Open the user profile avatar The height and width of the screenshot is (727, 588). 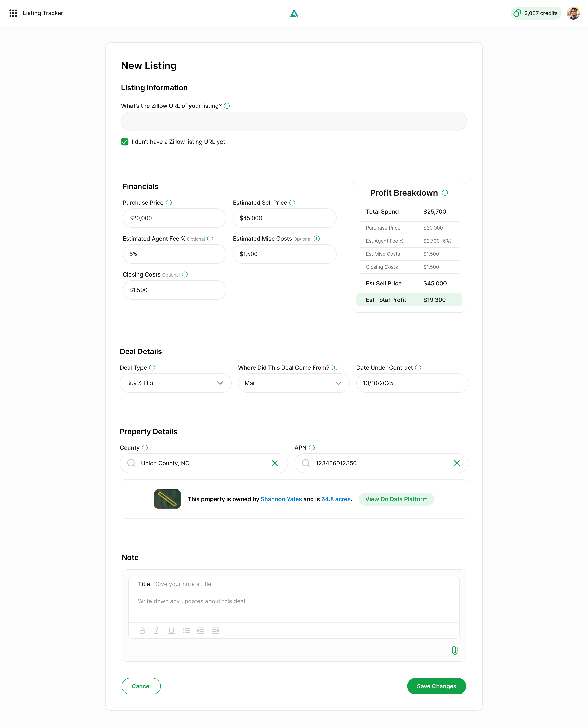(573, 13)
